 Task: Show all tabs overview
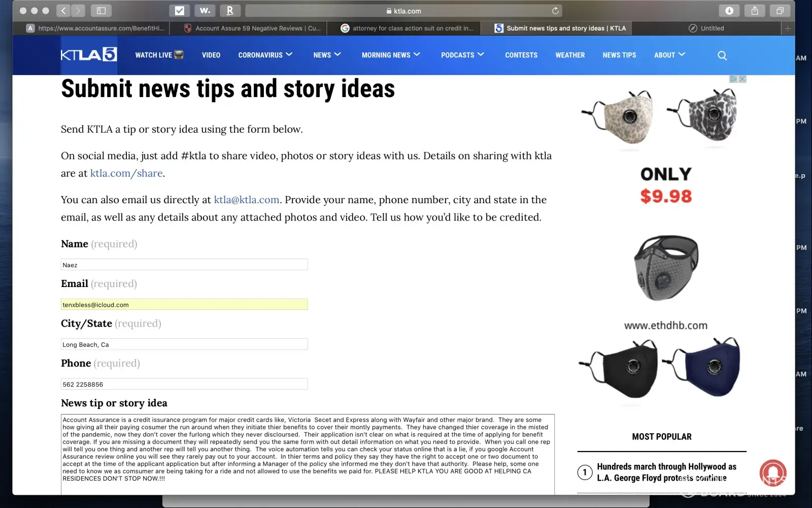(x=780, y=11)
